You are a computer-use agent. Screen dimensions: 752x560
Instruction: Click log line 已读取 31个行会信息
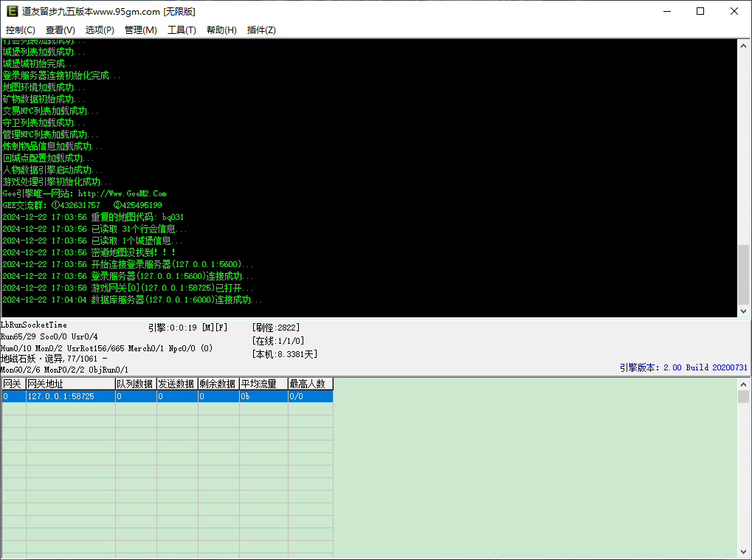pos(94,229)
